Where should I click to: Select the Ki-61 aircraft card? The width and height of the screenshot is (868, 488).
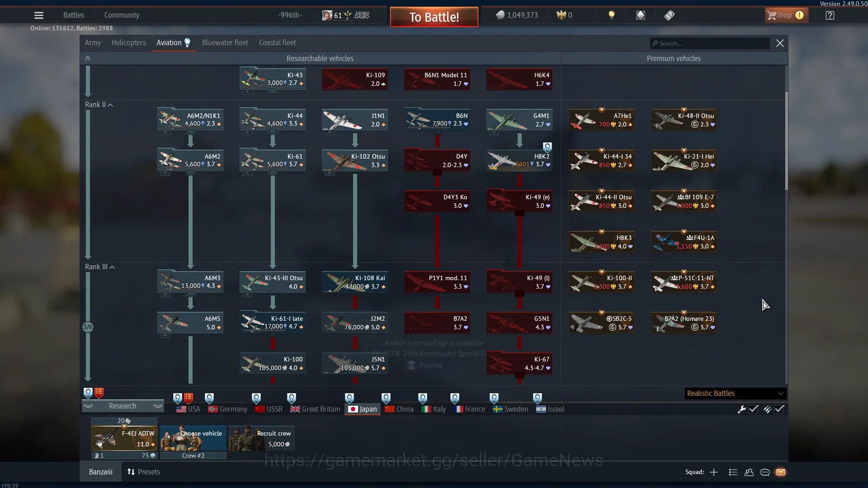coord(273,160)
